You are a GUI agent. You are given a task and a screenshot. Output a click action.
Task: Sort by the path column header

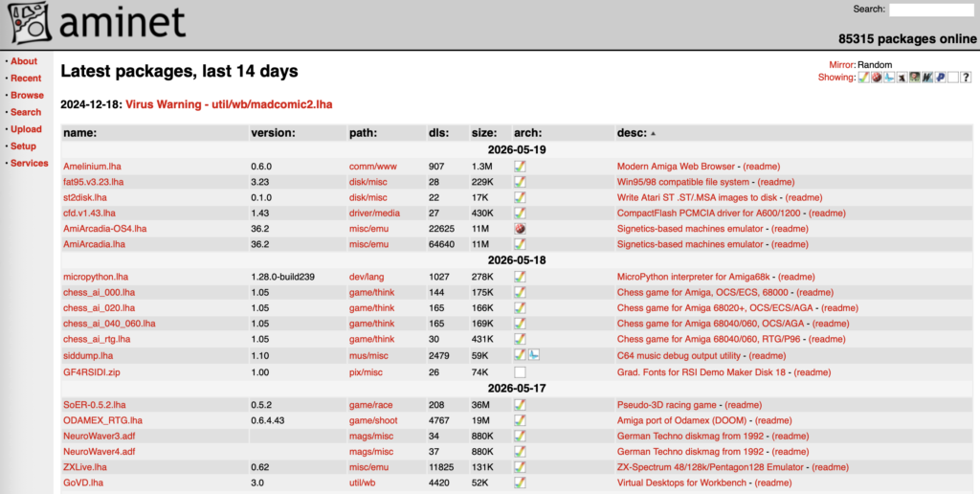point(365,132)
